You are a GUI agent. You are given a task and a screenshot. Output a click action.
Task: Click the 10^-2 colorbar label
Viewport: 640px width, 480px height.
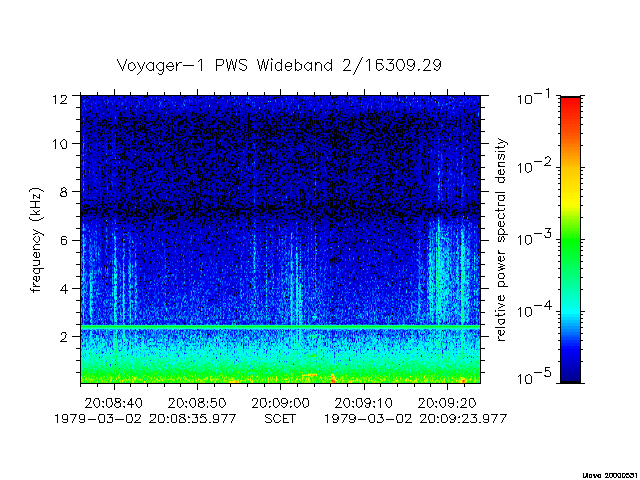tap(535, 166)
